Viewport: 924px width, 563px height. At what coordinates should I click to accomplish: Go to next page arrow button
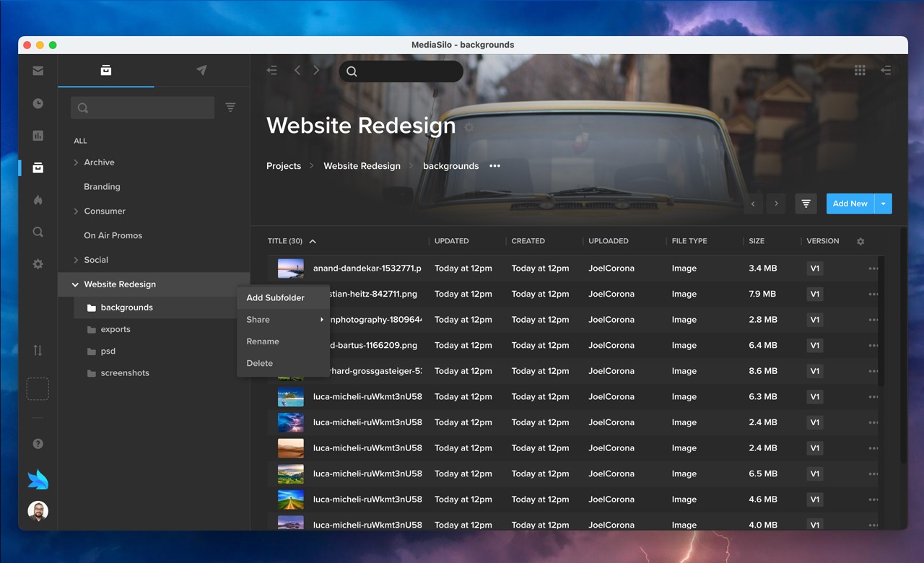(776, 204)
